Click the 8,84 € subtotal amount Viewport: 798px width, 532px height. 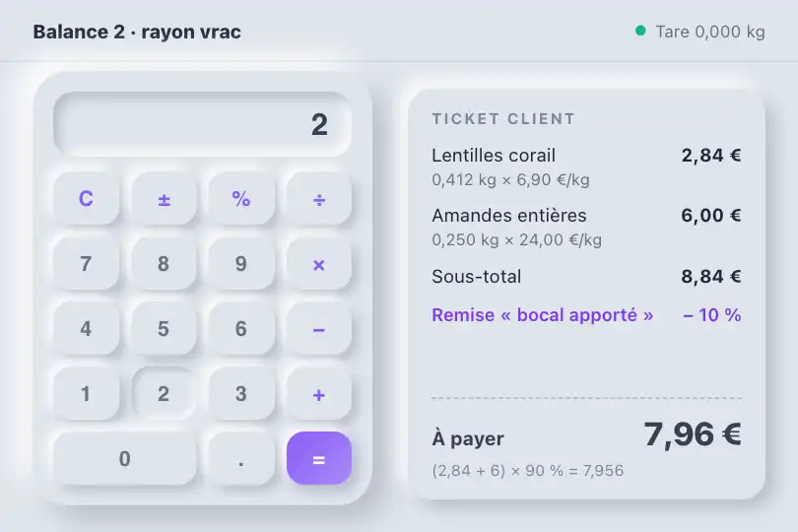711,277
